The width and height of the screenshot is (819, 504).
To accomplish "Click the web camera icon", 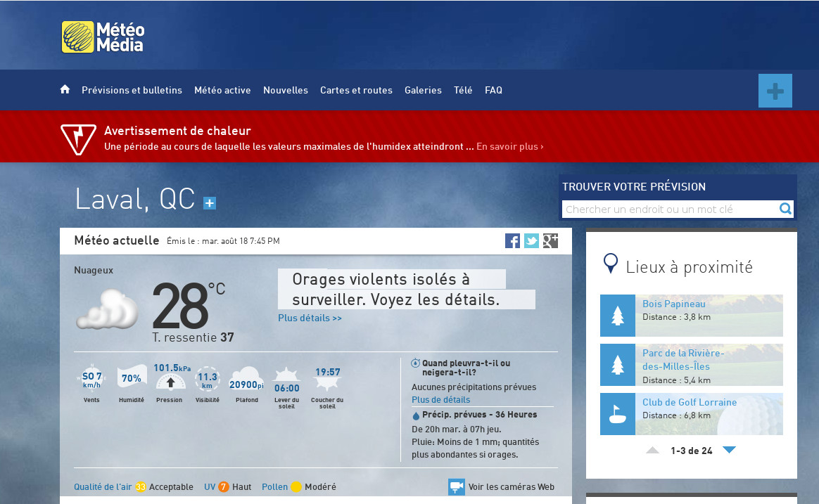I will (456, 487).
